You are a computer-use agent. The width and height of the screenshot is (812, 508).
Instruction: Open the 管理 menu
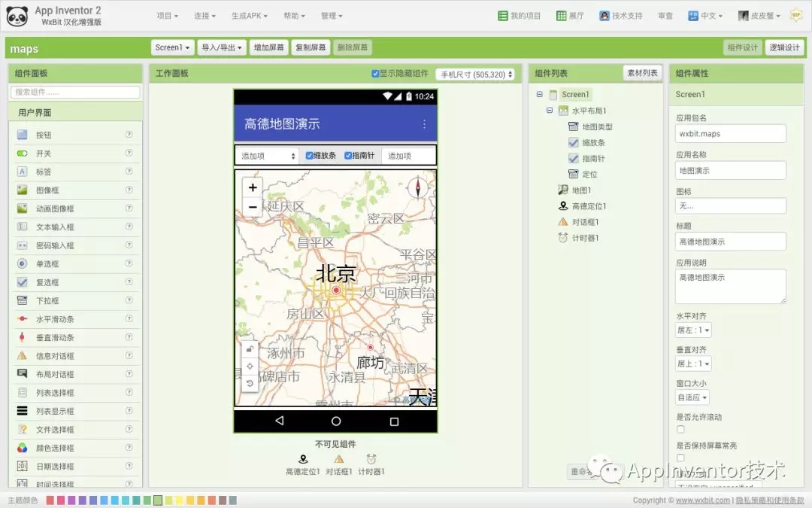click(332, 16)
